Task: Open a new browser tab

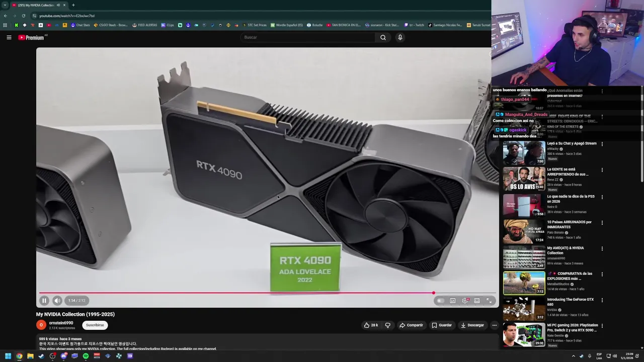Action: [x=73, y=5]
